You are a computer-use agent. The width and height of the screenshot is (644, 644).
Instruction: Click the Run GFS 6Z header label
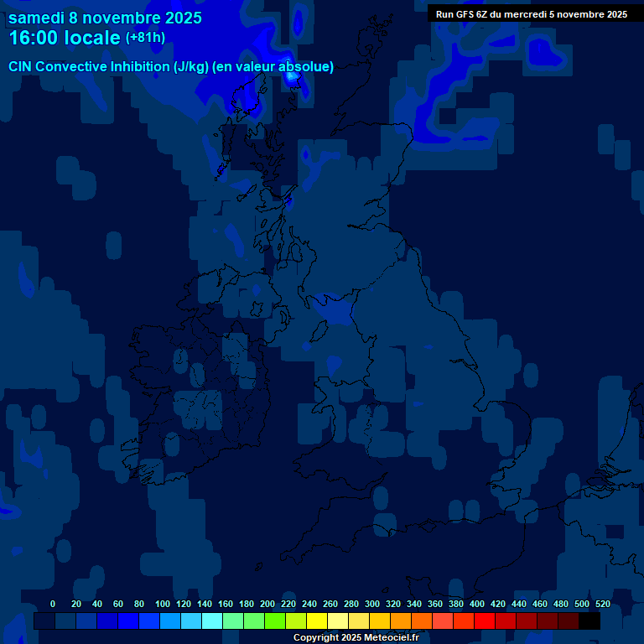(531, 13)
